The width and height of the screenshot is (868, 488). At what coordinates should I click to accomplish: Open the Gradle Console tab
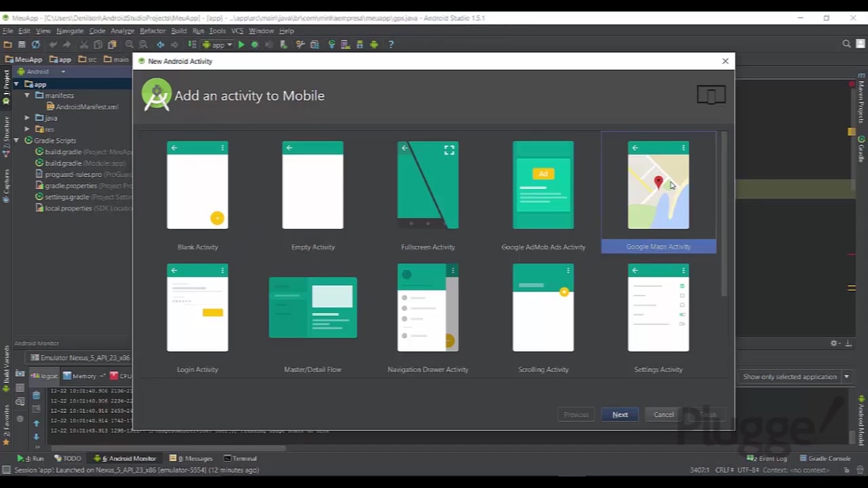pos(825,459)
